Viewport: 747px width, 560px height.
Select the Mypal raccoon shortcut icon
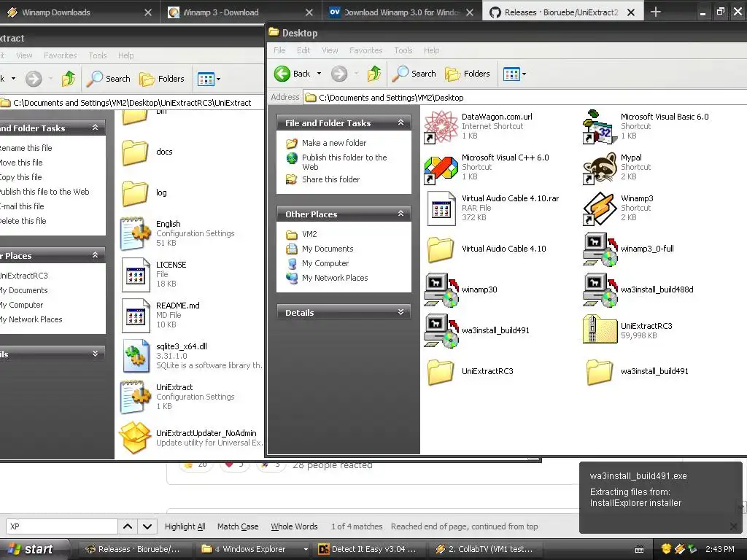tap(600, 167)
